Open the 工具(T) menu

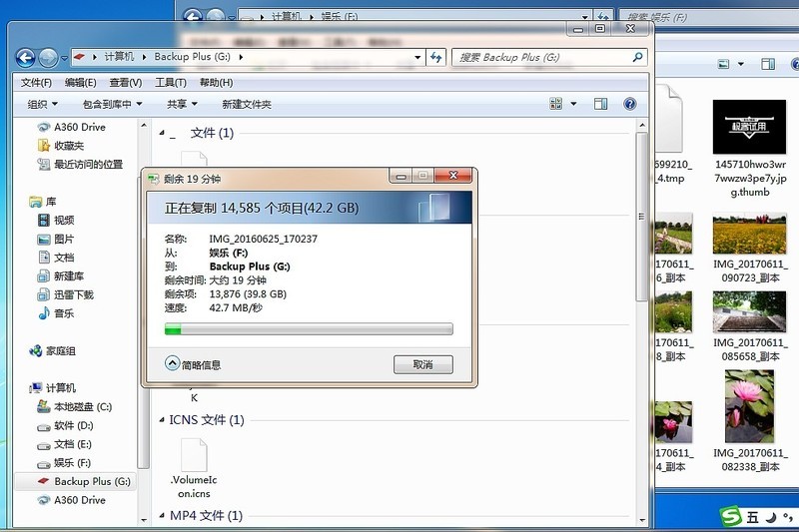point(171,83)
